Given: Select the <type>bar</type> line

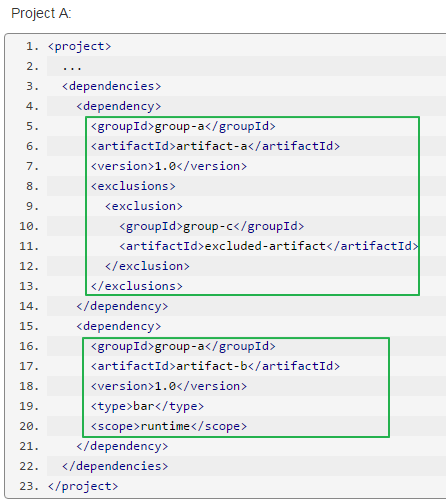Looking at the screenshot, I should coord(147,406).
